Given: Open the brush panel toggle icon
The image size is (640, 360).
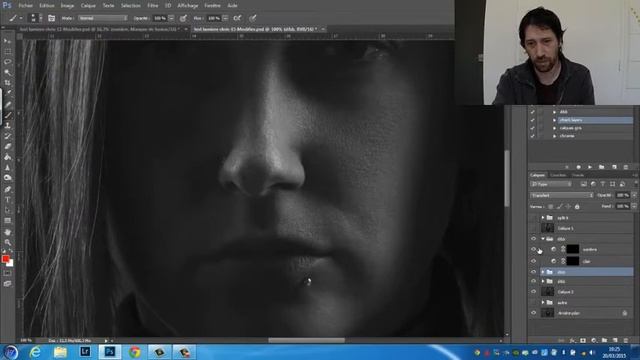Looking at the screenshot, I should [x=51, y=18].
